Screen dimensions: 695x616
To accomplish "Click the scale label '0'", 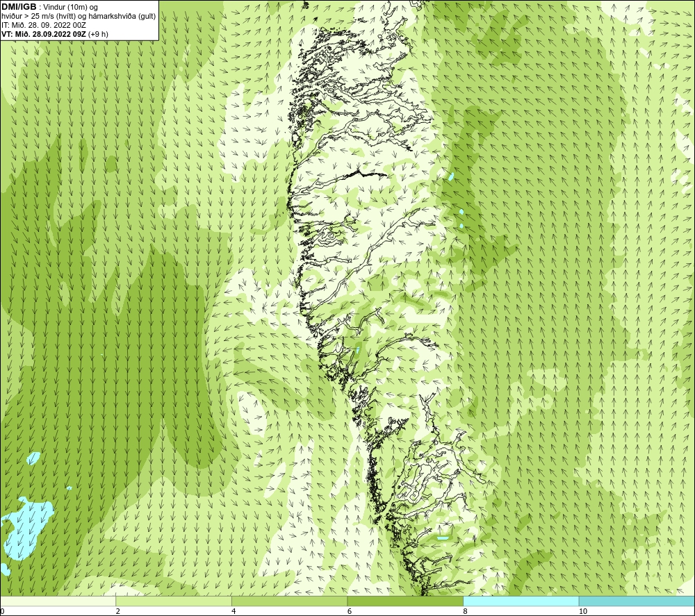I will tap(2, 612).
